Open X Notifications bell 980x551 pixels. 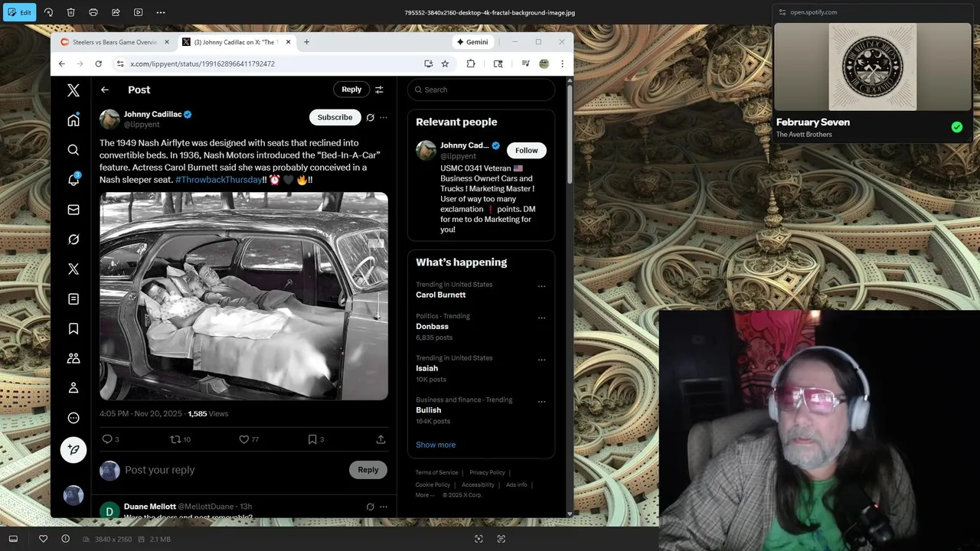(x=73, y=180)
